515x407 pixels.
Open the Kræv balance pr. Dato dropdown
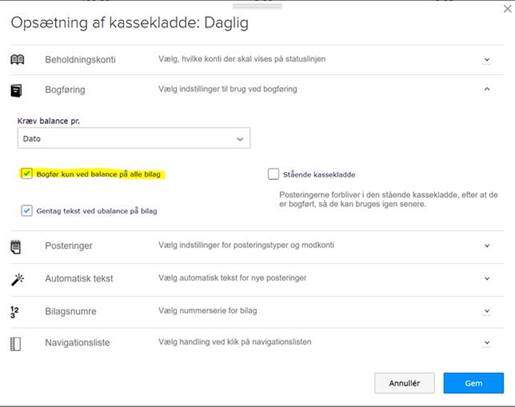(134, 138)
